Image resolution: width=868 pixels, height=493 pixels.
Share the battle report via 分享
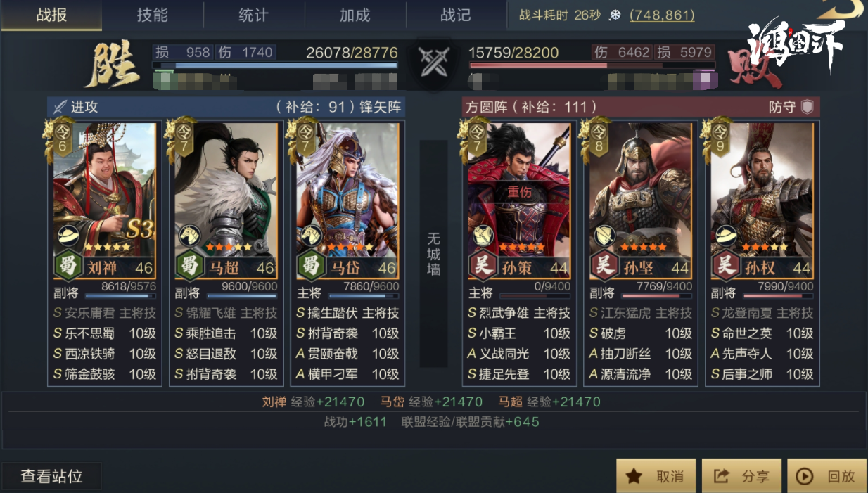click(741, 476)
